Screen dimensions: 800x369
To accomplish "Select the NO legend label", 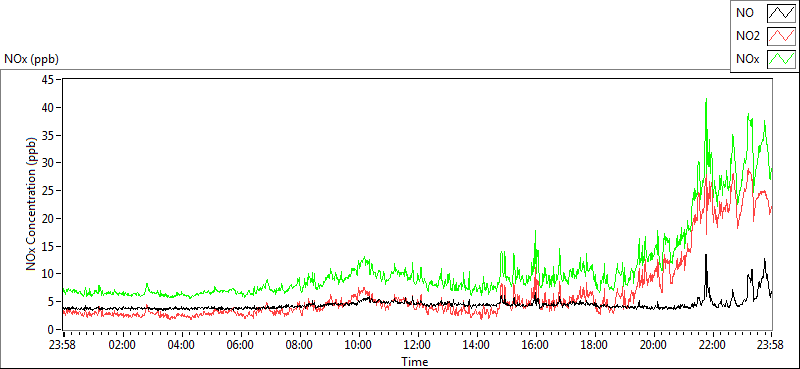I will coord(744,14).
